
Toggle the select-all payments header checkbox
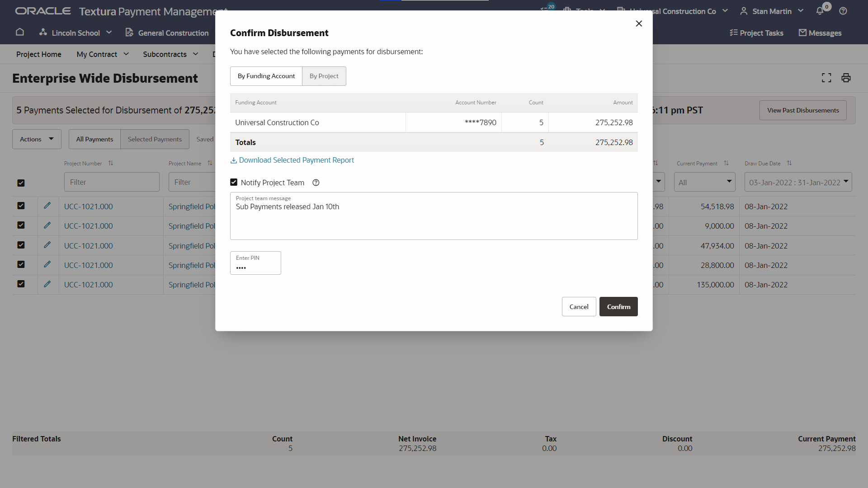(21, 183)
